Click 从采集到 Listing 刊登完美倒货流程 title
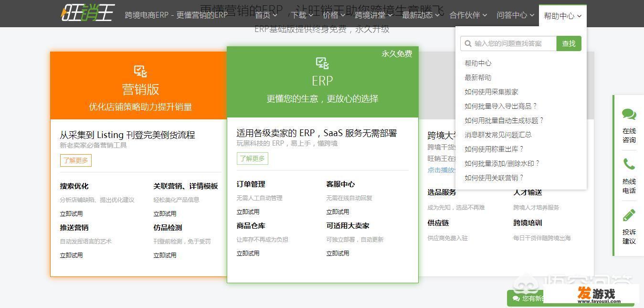 click(127, 135)
